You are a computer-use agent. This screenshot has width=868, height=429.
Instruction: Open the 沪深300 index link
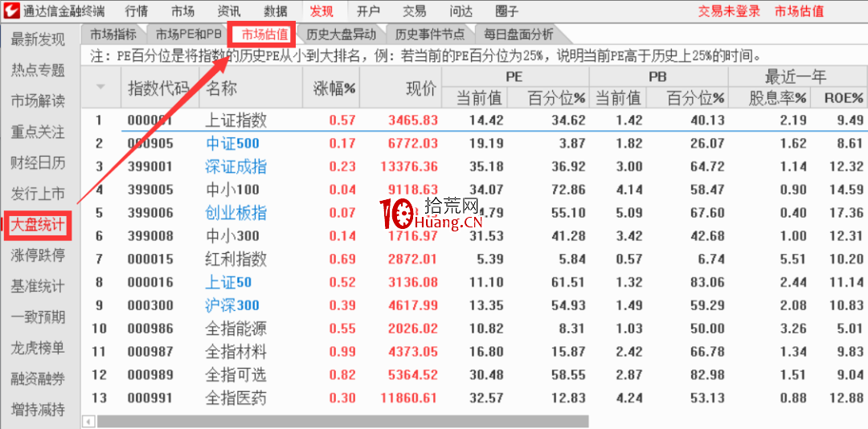(x=232, y=305)
